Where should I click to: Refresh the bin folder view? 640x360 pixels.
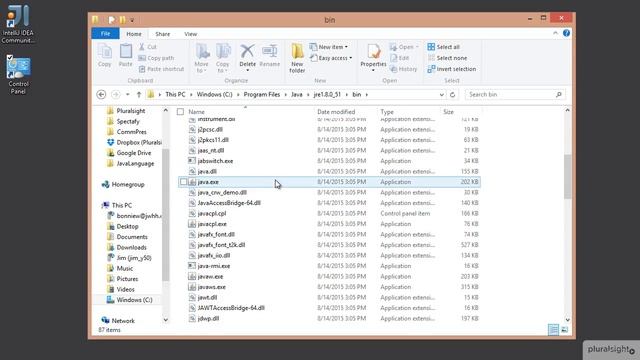pos(452,94)
